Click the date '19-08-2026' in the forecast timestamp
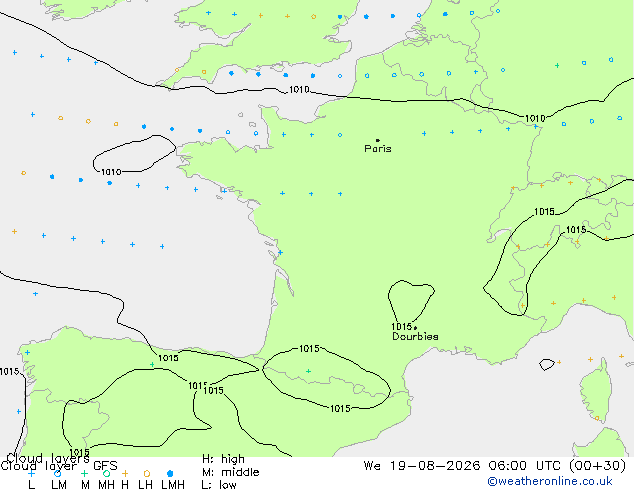 435,465
